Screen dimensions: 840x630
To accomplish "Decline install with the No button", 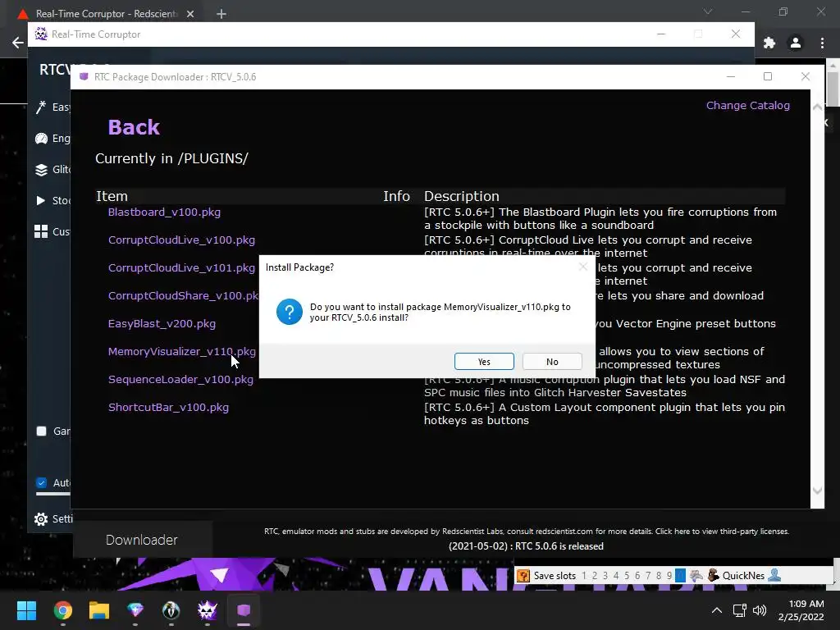I will pos(552,362).
